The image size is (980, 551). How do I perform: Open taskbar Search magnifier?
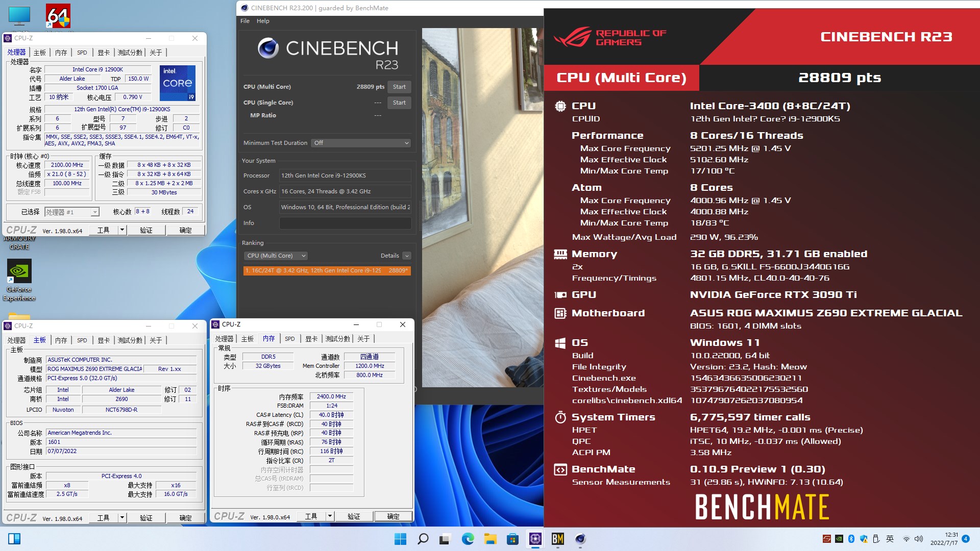[423, 539]
